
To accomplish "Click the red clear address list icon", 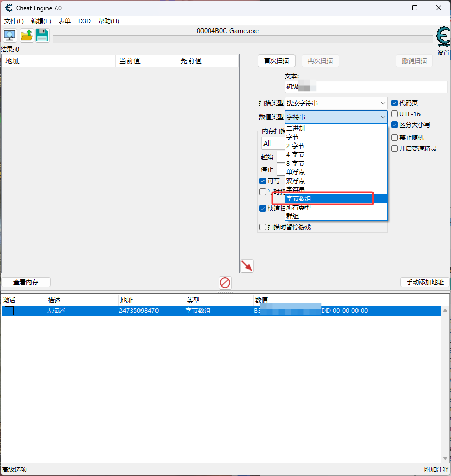I will coord(225,282).
